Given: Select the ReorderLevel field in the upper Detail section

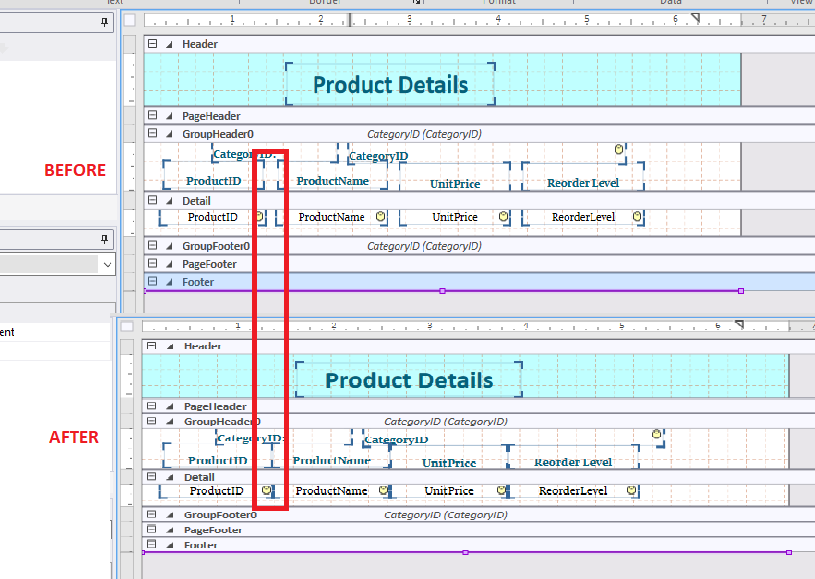Looking at the screenshot, I should [583, 217].
